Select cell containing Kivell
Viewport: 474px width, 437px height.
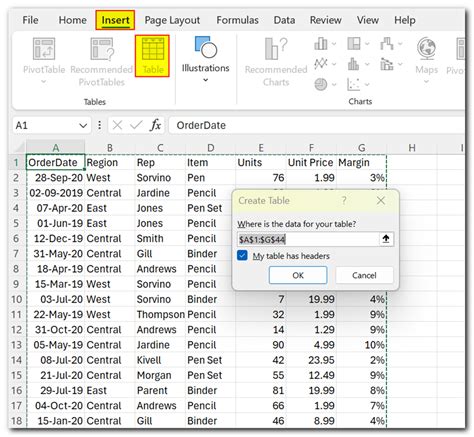(160, 360)
